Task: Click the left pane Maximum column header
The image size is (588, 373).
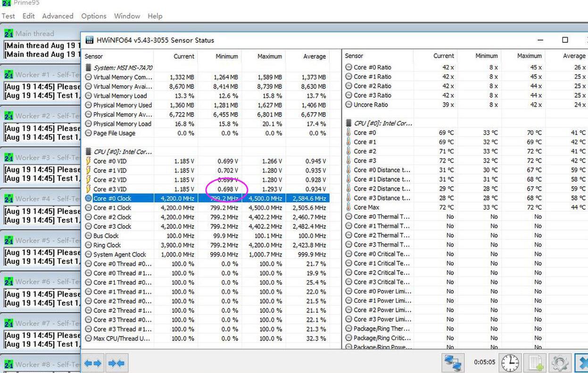Action: tap(263, 56)
